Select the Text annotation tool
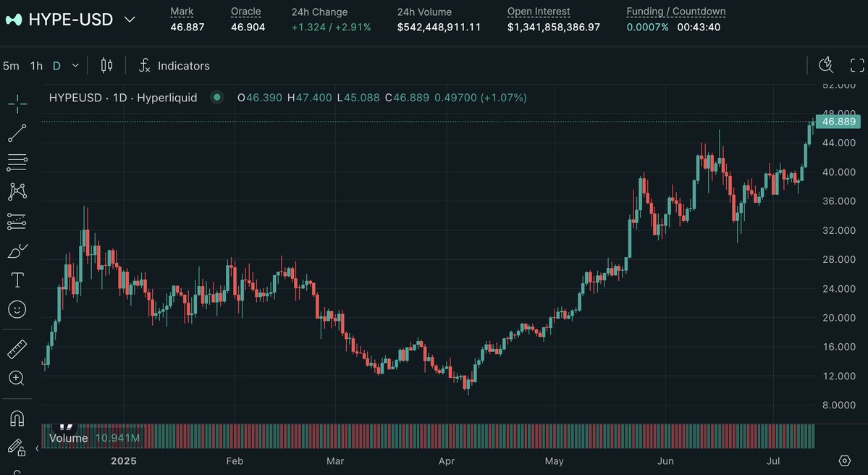The image size is (868, 475). pos(17,280)
